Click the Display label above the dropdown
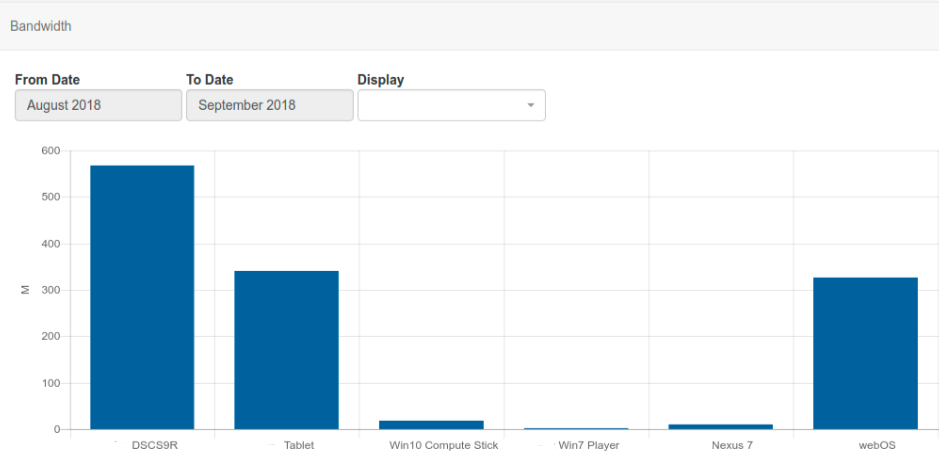 pyautogui.click(x=380, y=80)
